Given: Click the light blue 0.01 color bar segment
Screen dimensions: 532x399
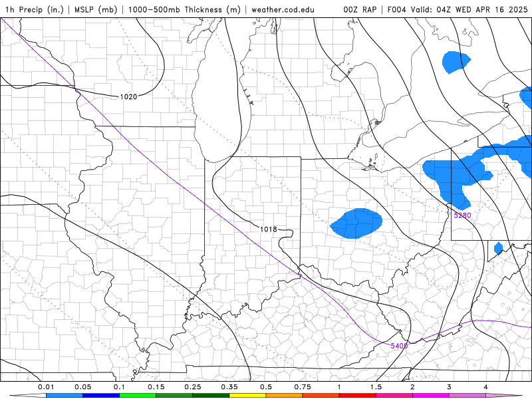Looking at the screenshot, I should point(65,396).
